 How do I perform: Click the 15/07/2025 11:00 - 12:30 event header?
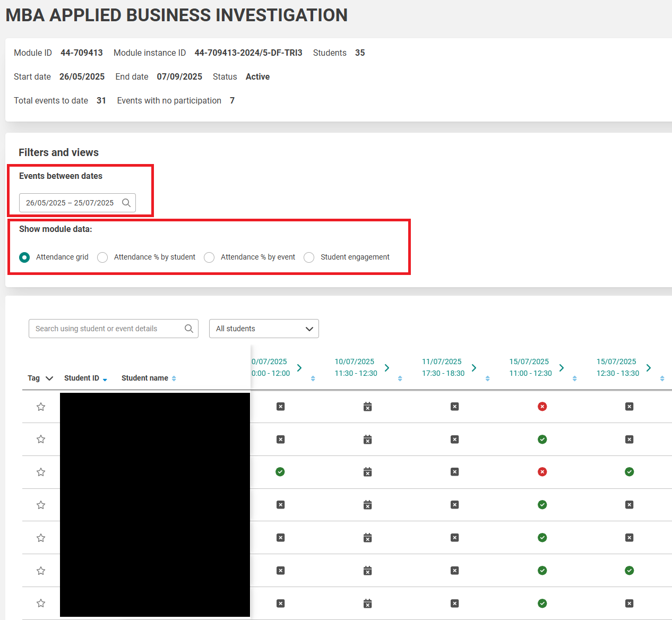tap(530, 367)
